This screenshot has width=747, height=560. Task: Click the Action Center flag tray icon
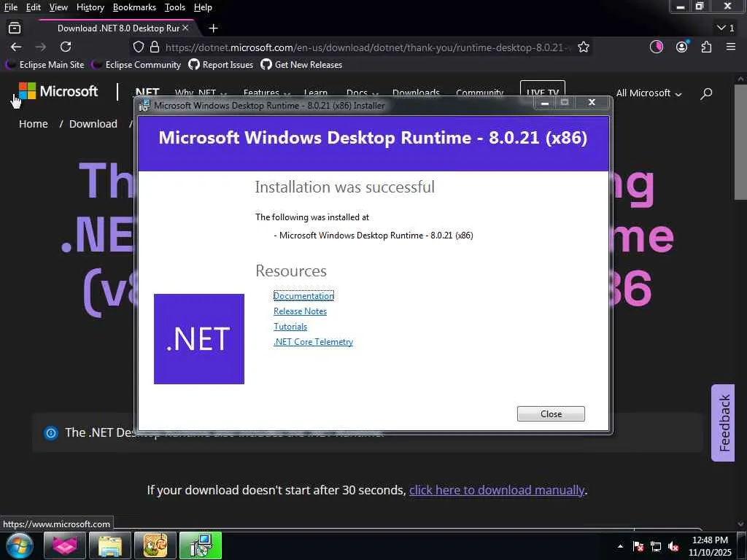tap(638, 547)
